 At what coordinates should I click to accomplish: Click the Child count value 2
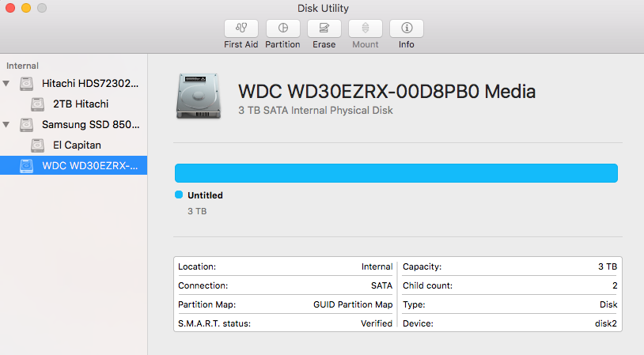pyautogui.click(x=615, y=285)
